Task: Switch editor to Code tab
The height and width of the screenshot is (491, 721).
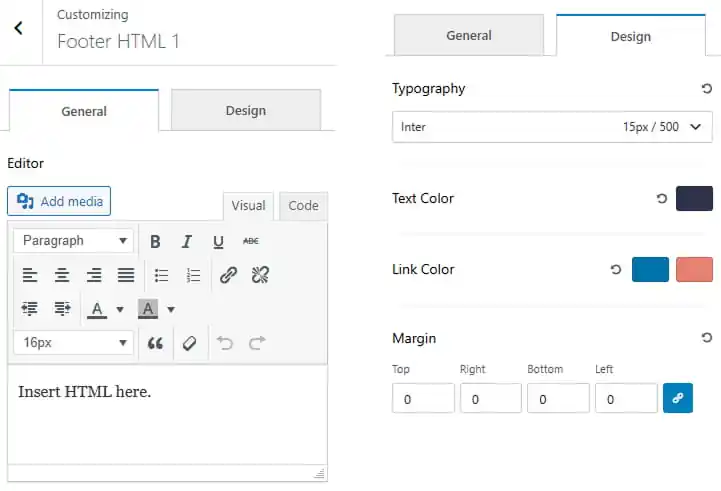Action: (x=303, y=206)
